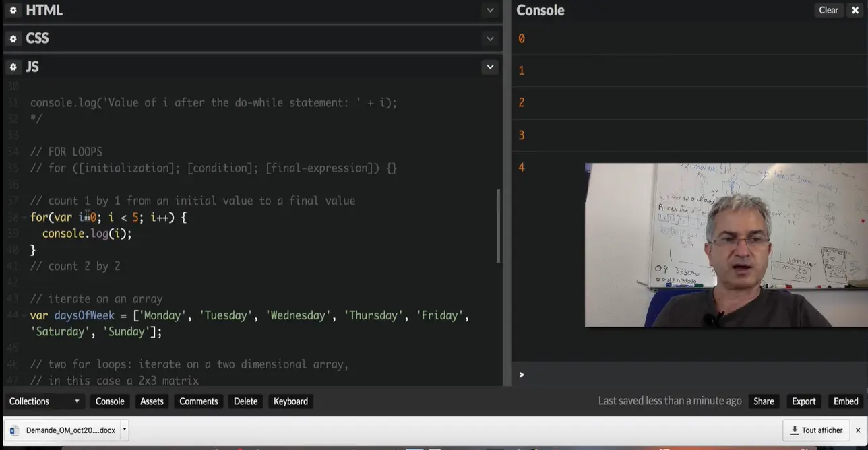This screenshot has height=450, width=868.
Task: Show Keyboard shortcuts
Action: 290,401
